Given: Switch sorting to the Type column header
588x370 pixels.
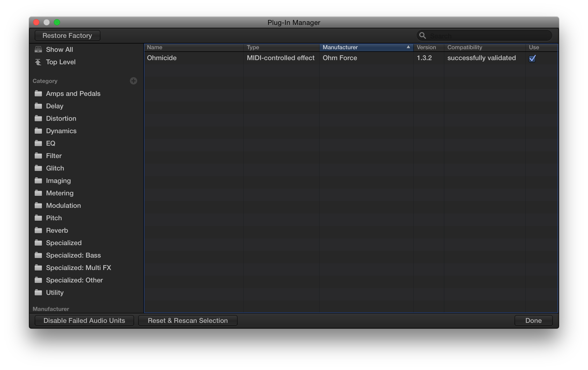Looking at the screenshot, I should tap(253, 47).
